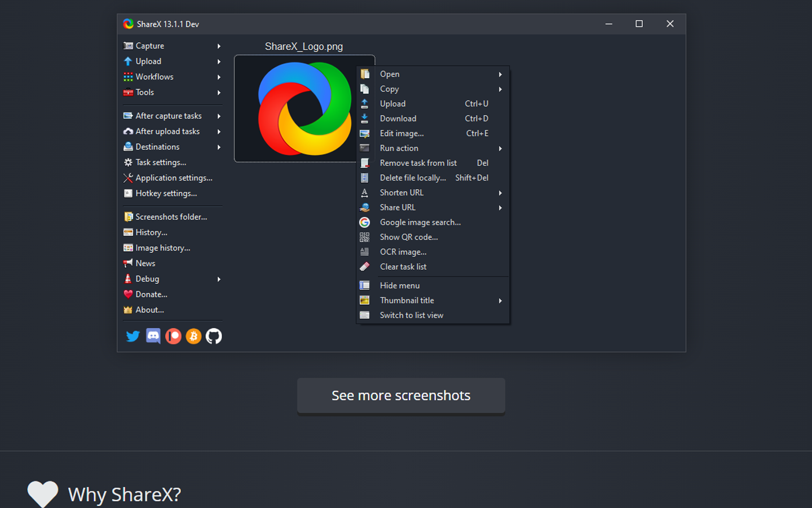Click the Google logo icon in context menu
Image resolution: width=812 pixels, height=508 pixels.
[365, 222]
